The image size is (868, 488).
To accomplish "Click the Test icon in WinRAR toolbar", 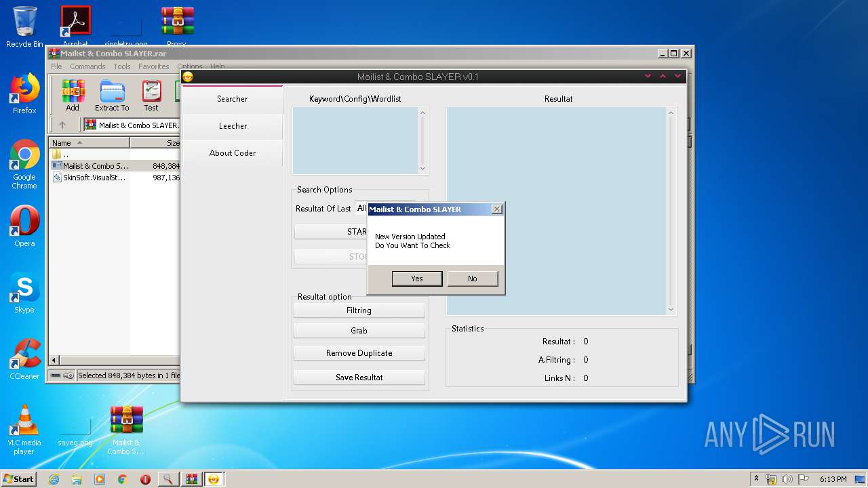I will tap(151, 96).
